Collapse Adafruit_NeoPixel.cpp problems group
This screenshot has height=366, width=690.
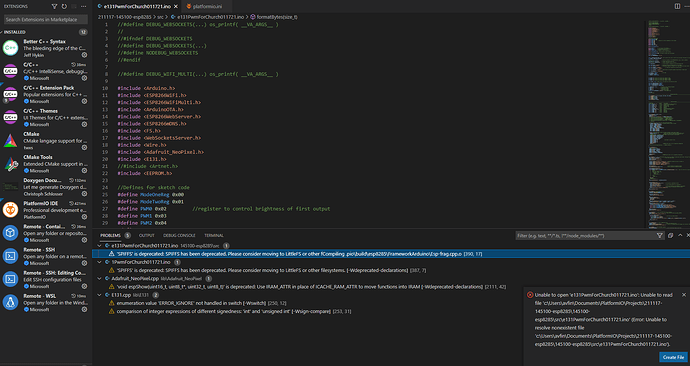coord(99,278)
